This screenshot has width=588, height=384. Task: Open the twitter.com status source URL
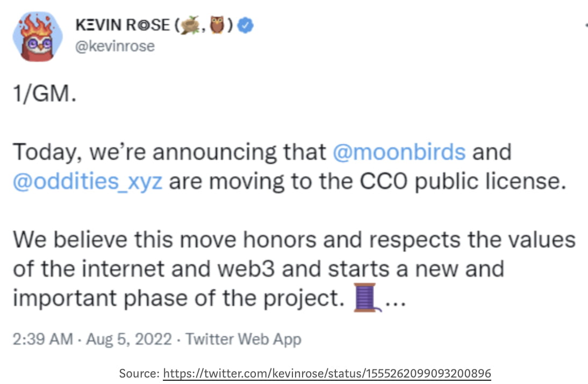[x=327, y=373]
